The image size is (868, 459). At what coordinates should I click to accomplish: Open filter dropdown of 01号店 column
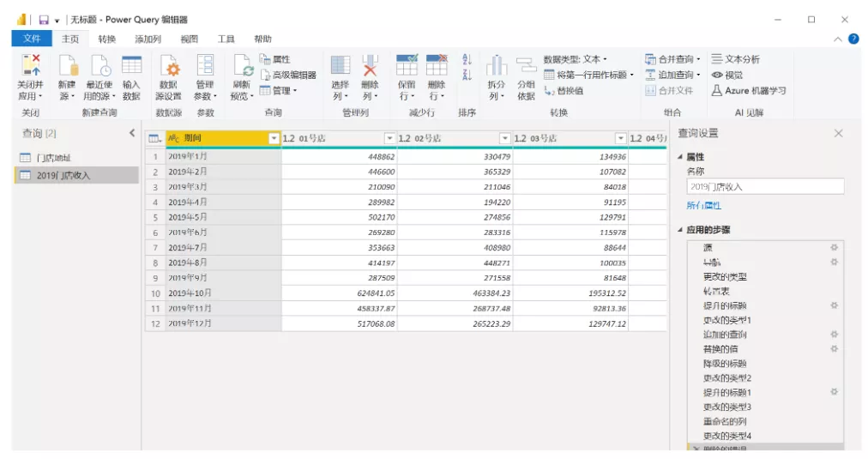(389, 138)
